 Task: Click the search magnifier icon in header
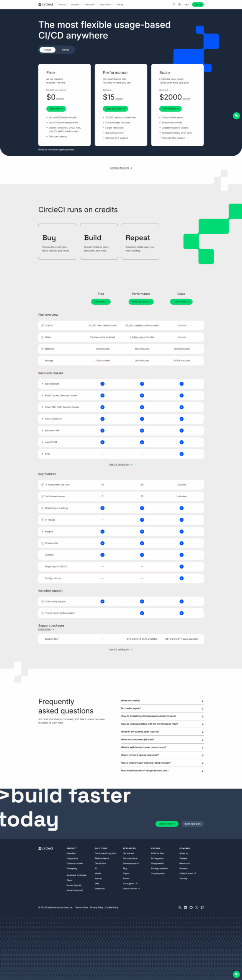pyautogui.click(x=174, y=5)
